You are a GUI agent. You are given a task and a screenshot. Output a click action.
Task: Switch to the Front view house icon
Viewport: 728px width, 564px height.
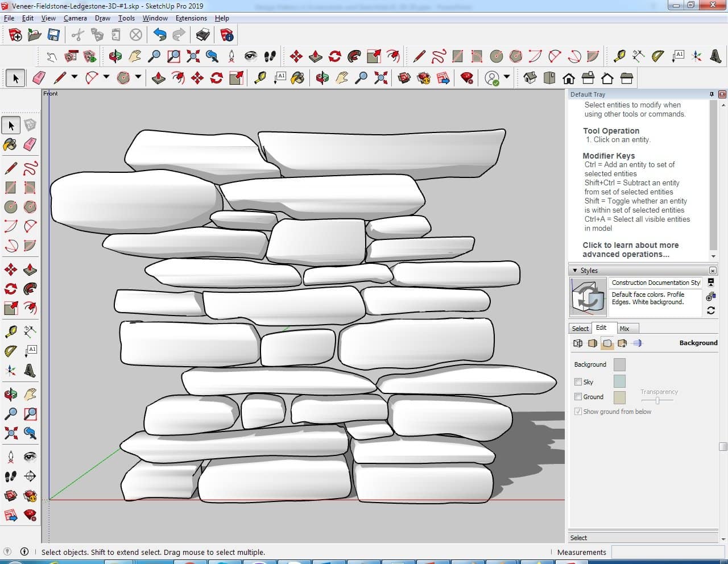pyautogui.click(x=568, y=78)
